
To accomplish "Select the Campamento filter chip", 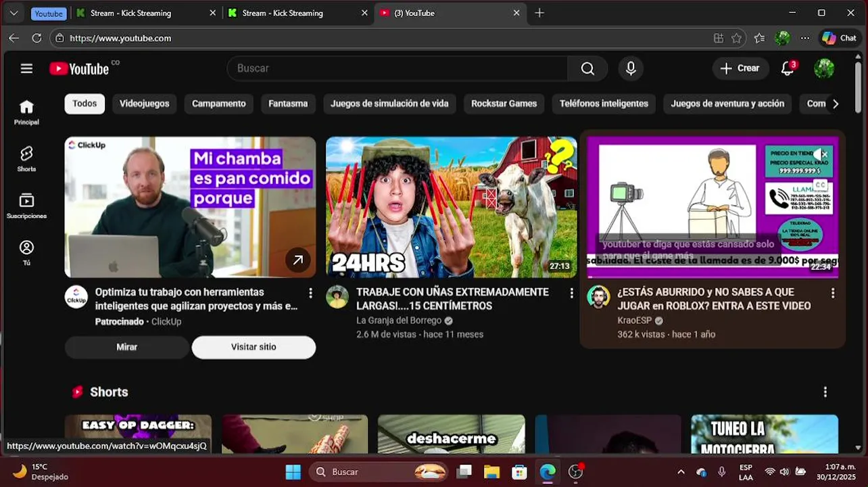I will 218,103.
